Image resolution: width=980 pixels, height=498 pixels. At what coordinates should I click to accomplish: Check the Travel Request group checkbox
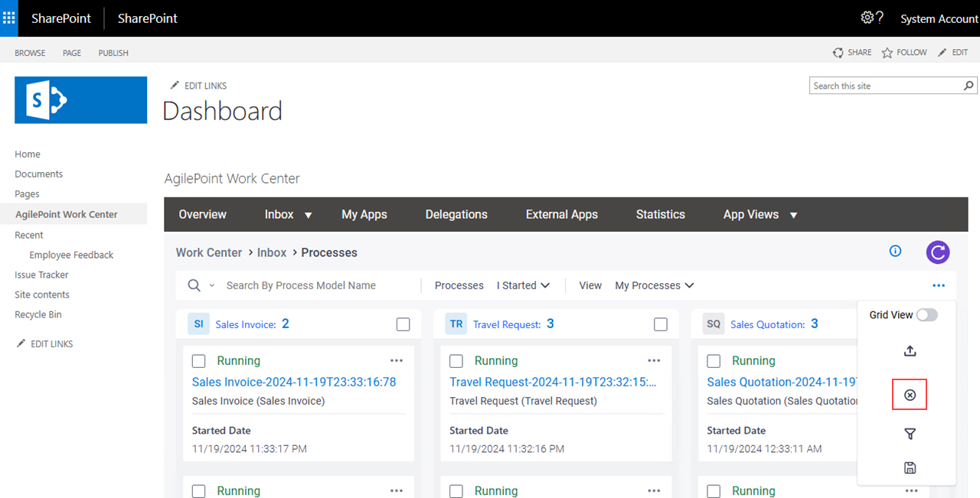[x=661, y=324]
